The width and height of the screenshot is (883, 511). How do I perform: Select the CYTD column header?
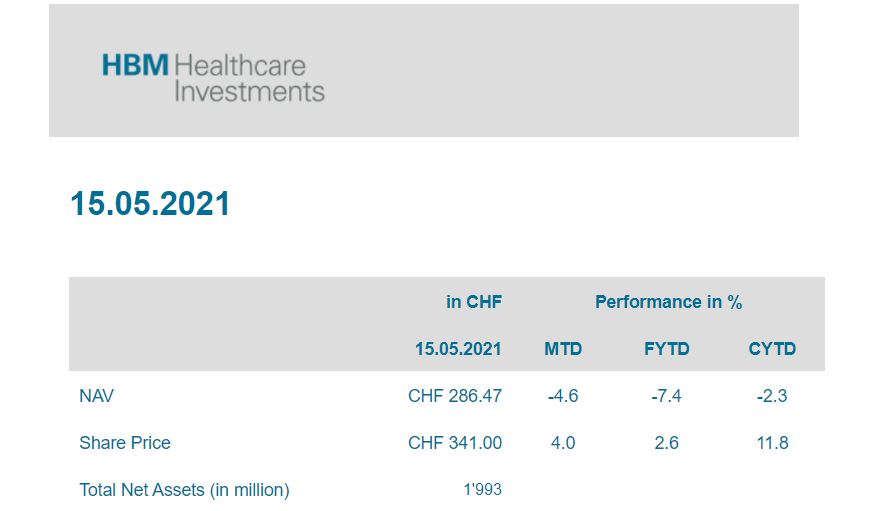[x=772, y=349]
